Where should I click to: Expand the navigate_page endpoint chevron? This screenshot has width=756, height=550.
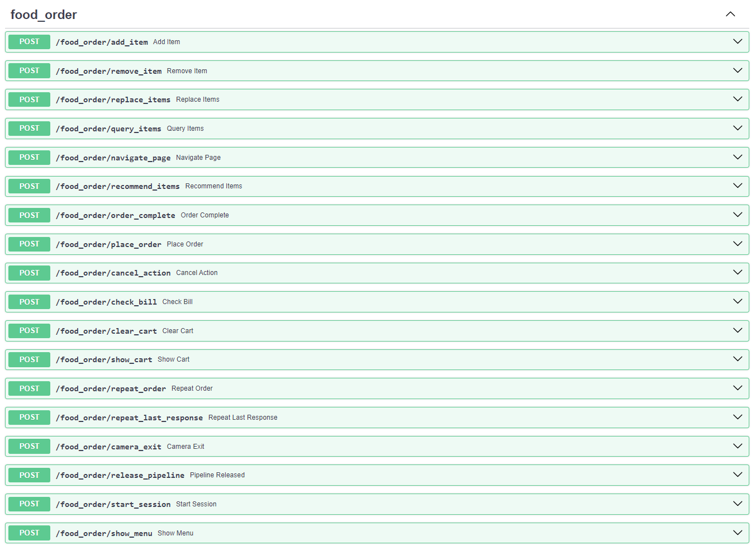click(738, 157)
